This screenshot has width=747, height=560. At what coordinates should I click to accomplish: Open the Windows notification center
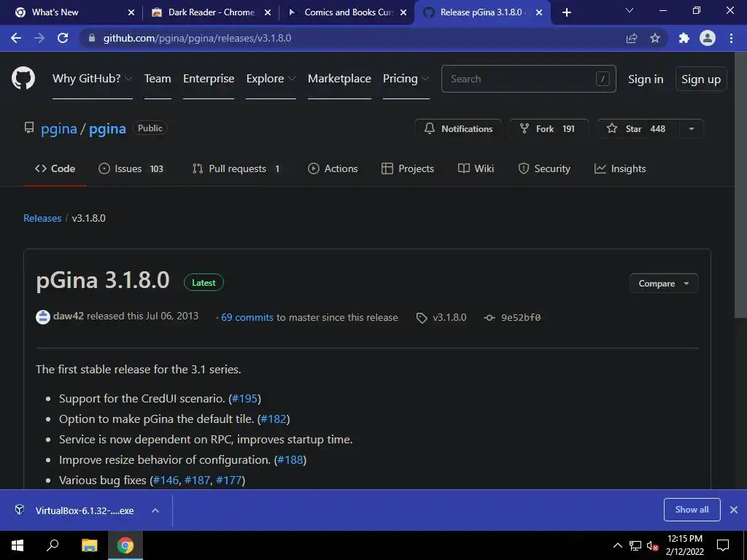tap(723, 545)
